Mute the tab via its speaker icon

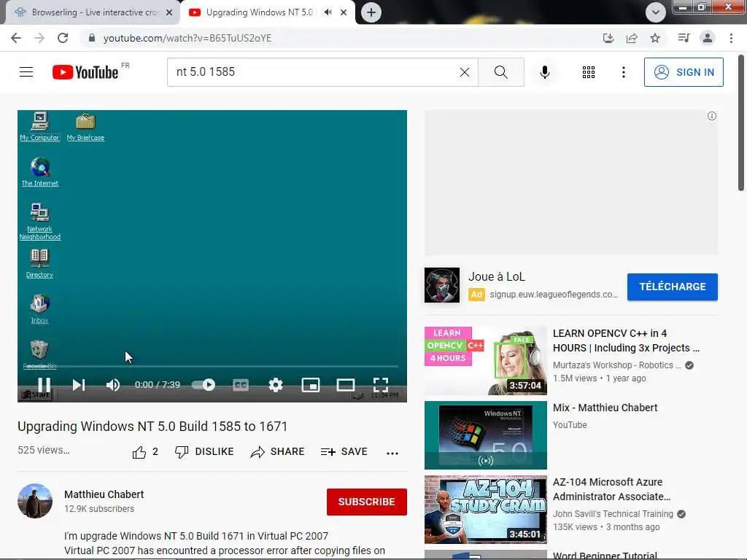pos(328,12)
